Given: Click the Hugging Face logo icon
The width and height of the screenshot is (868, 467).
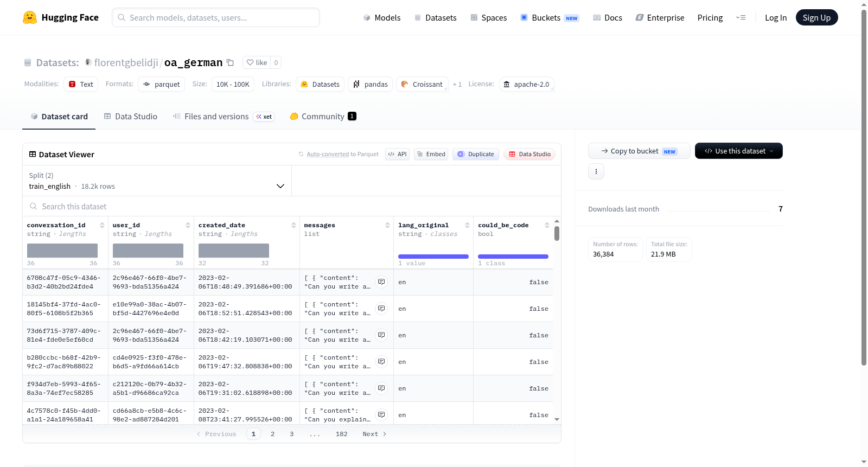Looking at the screenshot, I should click(30, 17).
